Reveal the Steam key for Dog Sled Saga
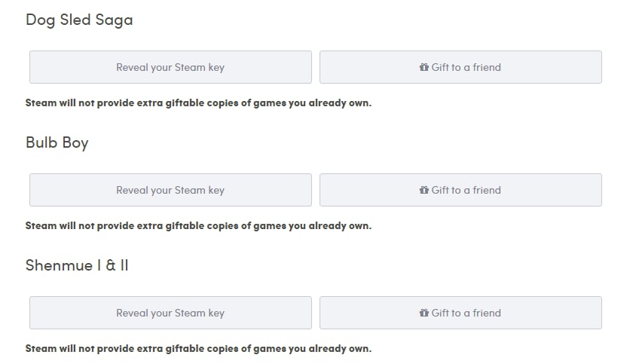This screenshot has height=364, width=630. pos(170,67)
